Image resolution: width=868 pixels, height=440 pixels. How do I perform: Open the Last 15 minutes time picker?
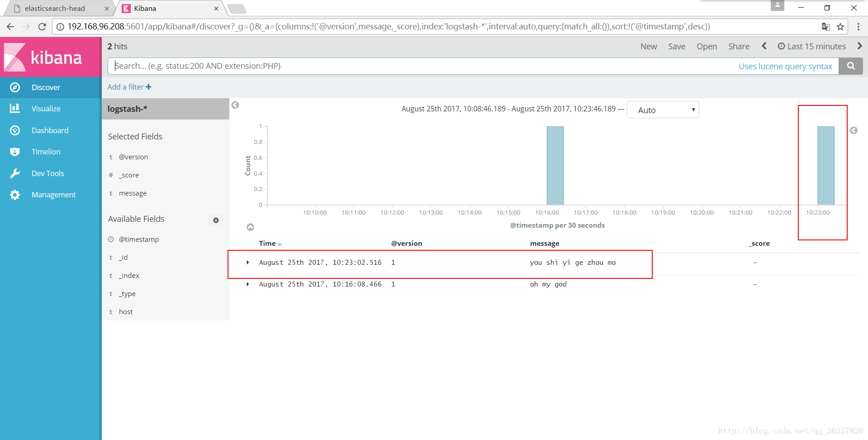click(812, 46)
